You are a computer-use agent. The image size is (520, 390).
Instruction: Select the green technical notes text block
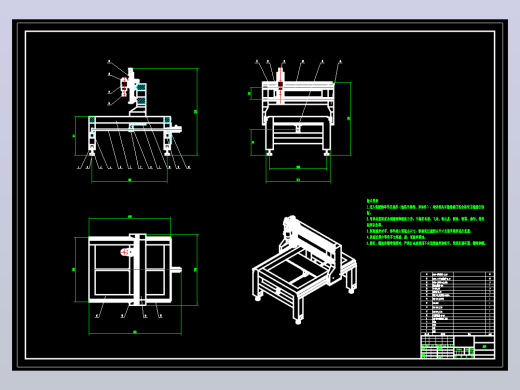(x=426, y=222)
